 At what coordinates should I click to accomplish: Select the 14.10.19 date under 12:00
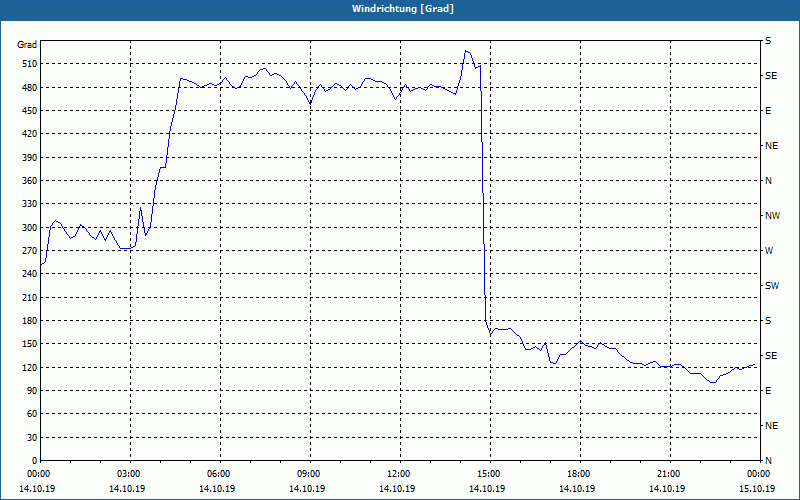tap(397, 489)
